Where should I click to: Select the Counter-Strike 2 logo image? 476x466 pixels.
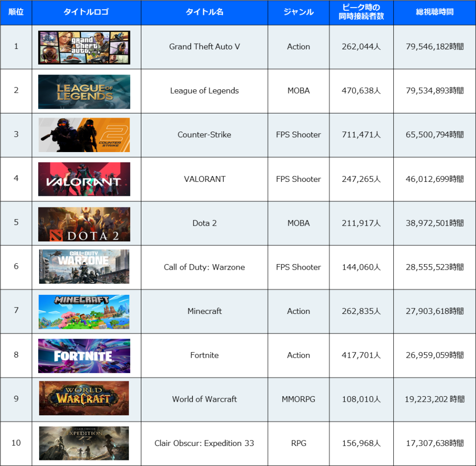click(84, 135)
